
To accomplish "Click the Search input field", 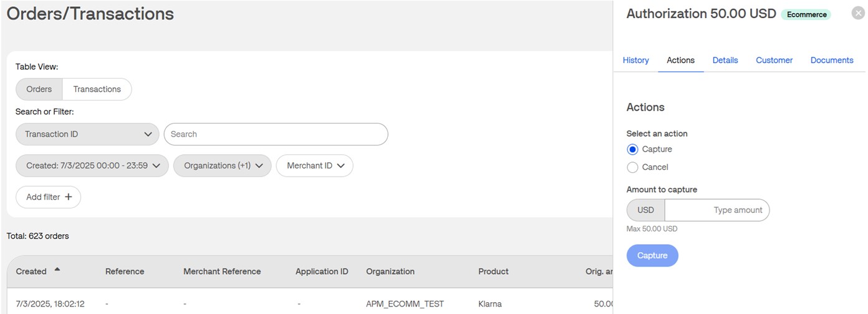I will (x=276, y=134).
